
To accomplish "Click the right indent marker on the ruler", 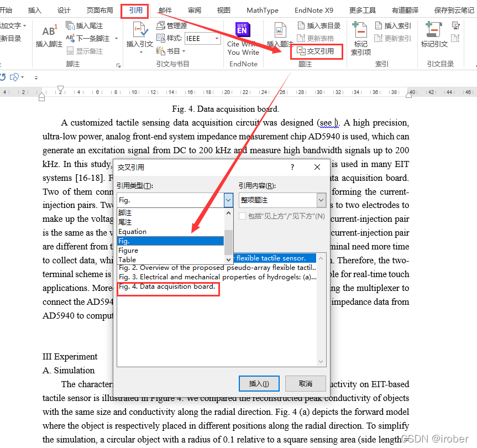I will click(409, 95).
